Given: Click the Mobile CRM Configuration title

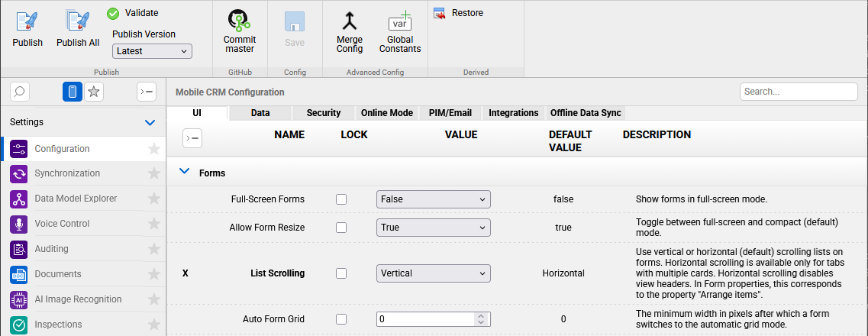Looking at the screenshot, I should (x=231, y=92).
